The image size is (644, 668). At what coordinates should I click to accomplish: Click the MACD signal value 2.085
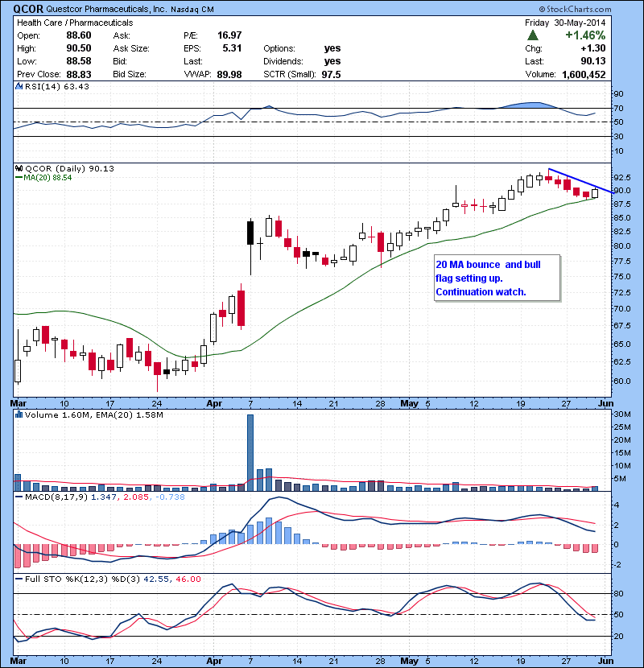[x=136, y=497]
